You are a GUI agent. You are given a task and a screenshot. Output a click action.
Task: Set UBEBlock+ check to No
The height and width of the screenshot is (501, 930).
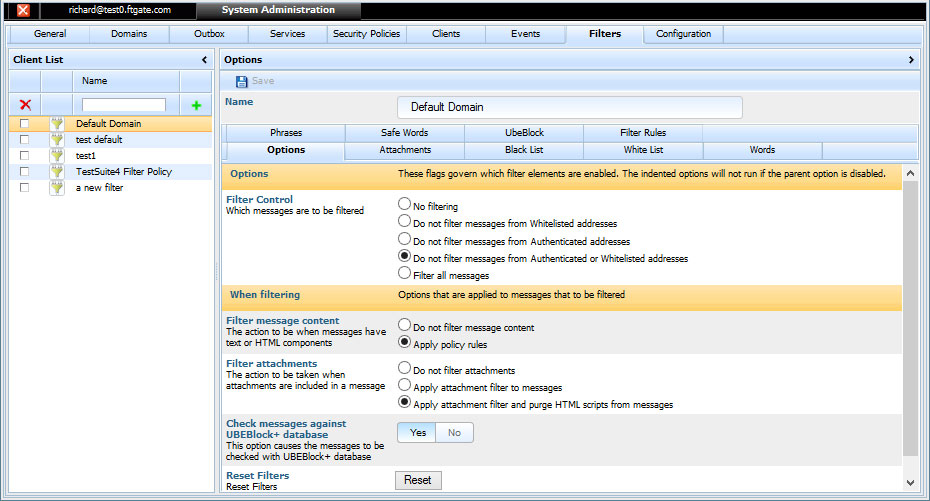point(454,433)
